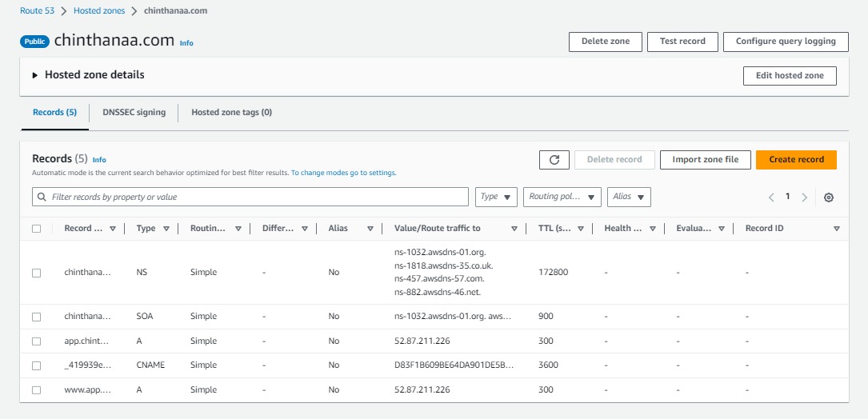Switch to DNSSEC signing tab
Screen dimensions: 868x419
(134, 113)
